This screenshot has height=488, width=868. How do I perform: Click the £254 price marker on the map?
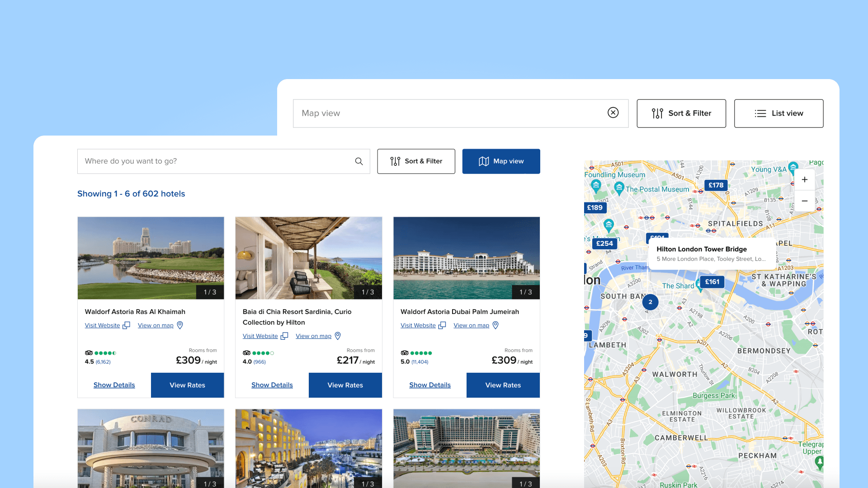point(605,244)
